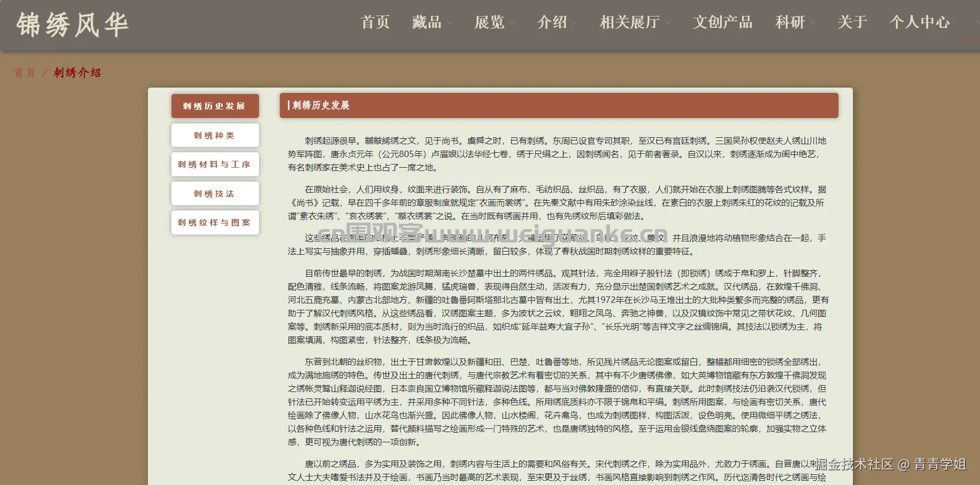Click the paragraph starting 目前传世最早的刺绣
The height and width of the screenshot is (485, 980).
559,307
